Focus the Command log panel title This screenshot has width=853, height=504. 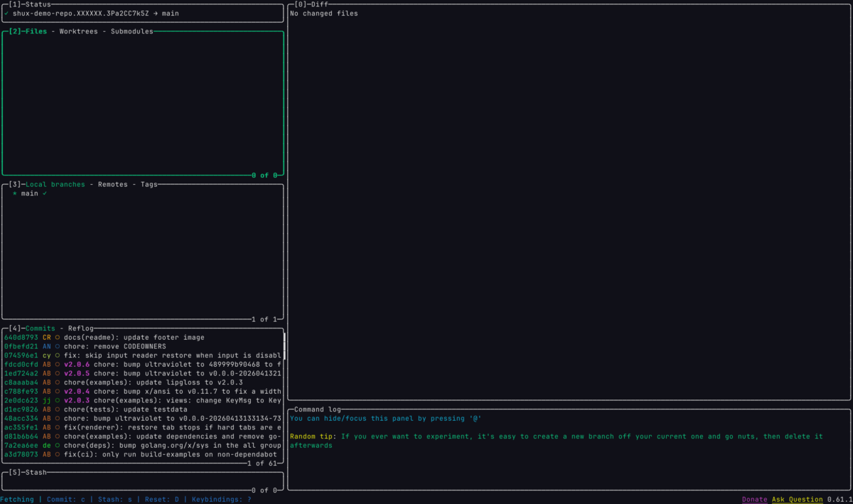point(318,409)
